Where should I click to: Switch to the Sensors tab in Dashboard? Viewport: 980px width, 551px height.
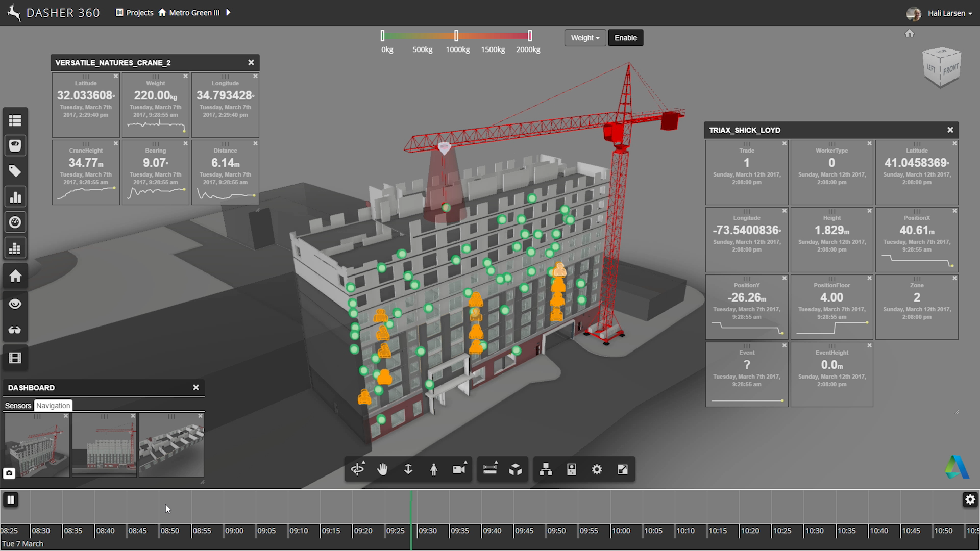[17, 405]
